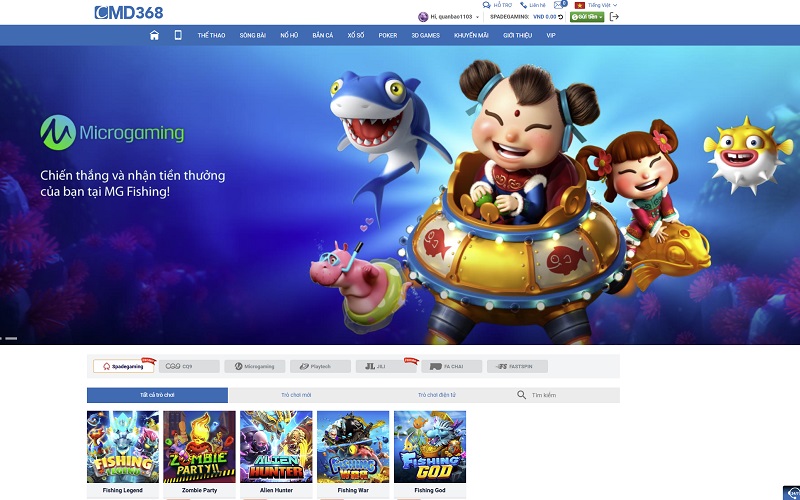Click the purple user avatar icon
Image resolution: width=800 pixels, height=500 pixels.
423,17
